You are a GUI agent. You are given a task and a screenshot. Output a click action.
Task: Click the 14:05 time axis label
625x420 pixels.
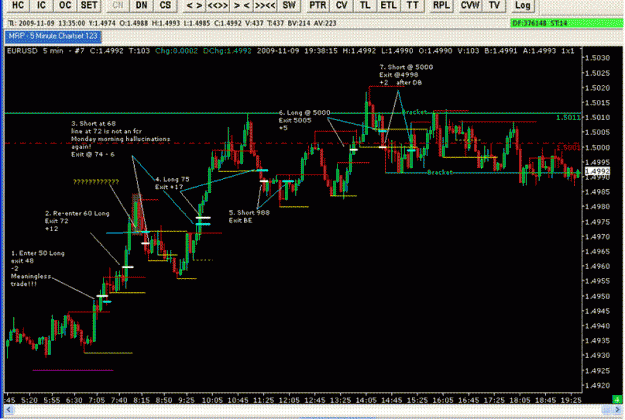[366, 400]
